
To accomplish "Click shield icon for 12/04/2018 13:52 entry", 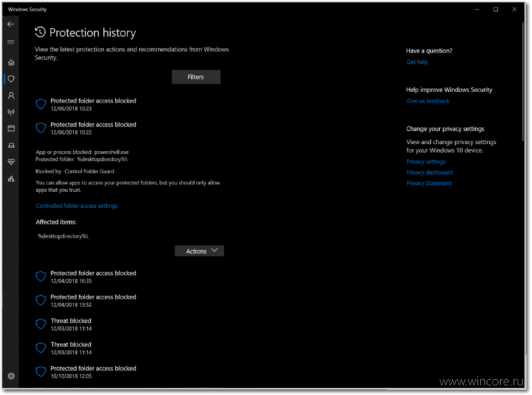I will click(41, 300).
